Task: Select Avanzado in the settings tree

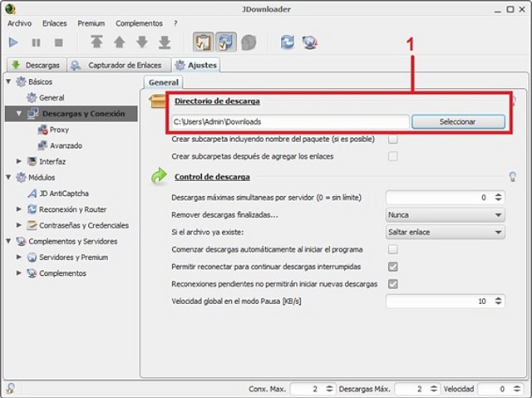Action: click(x=60, y=145)
